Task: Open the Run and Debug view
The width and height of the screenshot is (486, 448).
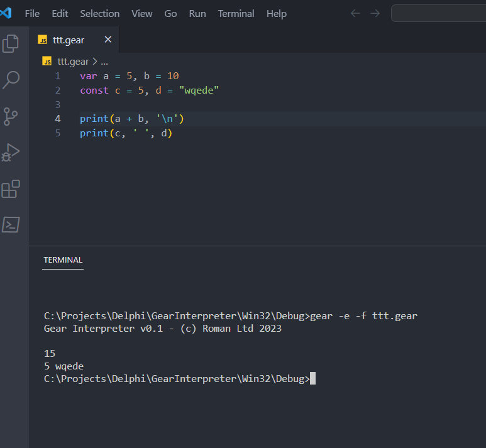Action: 11,153
